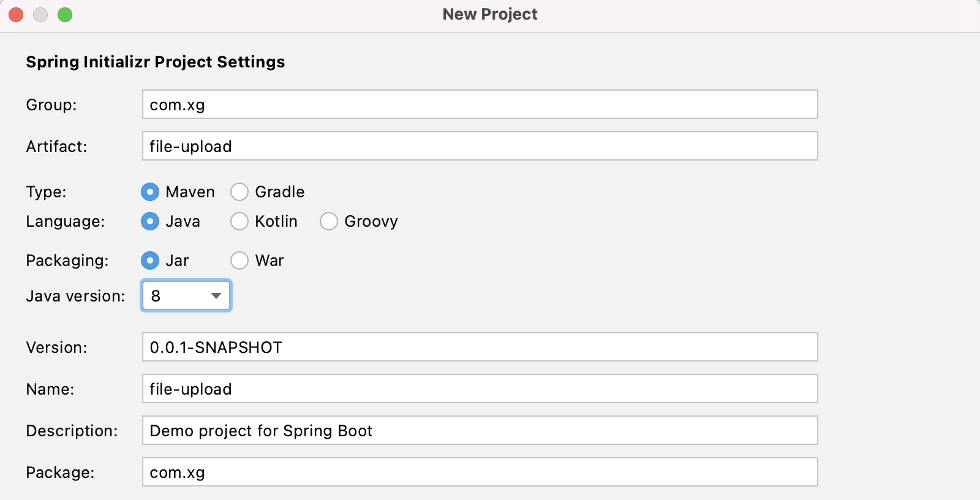Select the Maven type radio button
Screen dimensions: 980x500
click(150, 192)
